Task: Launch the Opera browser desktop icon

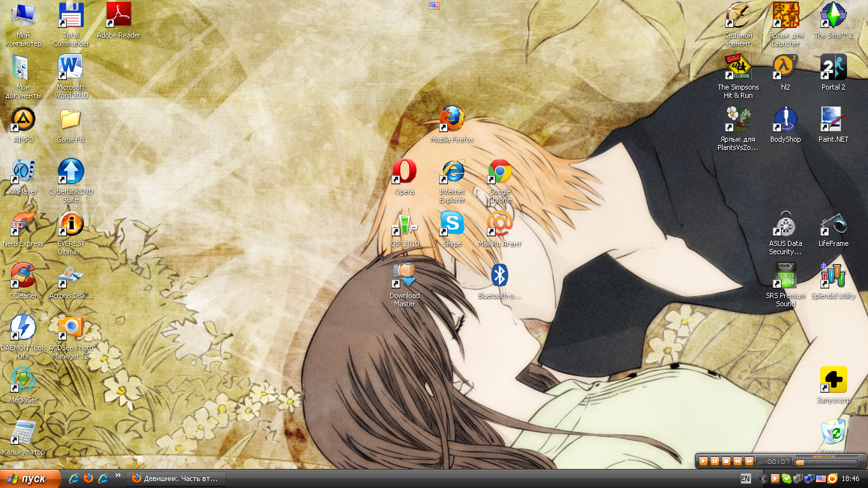Action: click(x=404, y=172)
